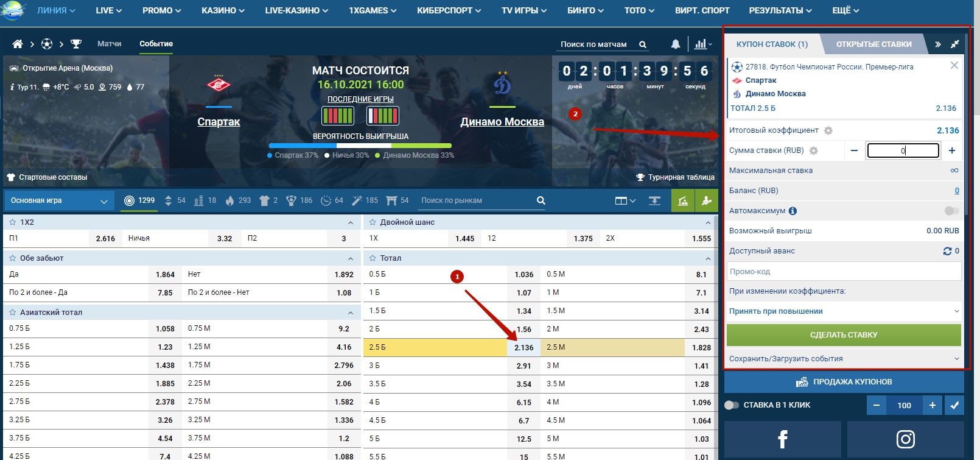Select the all-markets filter showing 1299
Screen dimensions: 980x460
click(x=139, y=200)
